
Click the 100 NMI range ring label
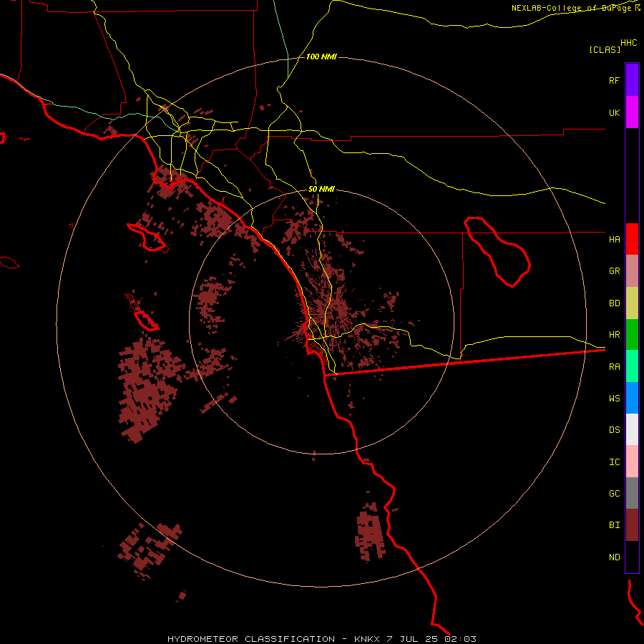(x=321, y=57)
